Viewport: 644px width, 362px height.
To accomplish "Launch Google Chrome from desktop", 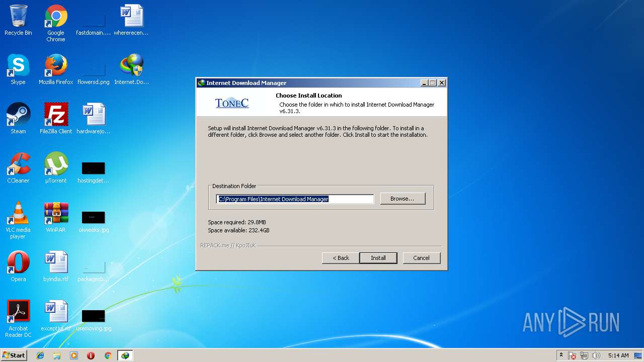I will tap(56, 23).
